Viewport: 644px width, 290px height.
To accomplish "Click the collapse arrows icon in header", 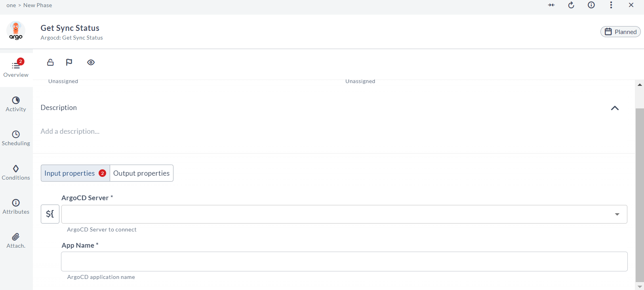I will click(551, 5).
